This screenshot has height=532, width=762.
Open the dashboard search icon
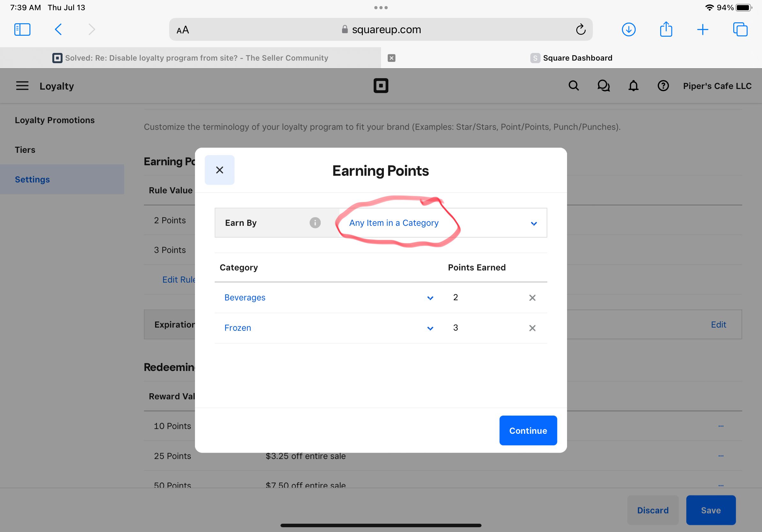pyautogui.click(x=573, y=86)
